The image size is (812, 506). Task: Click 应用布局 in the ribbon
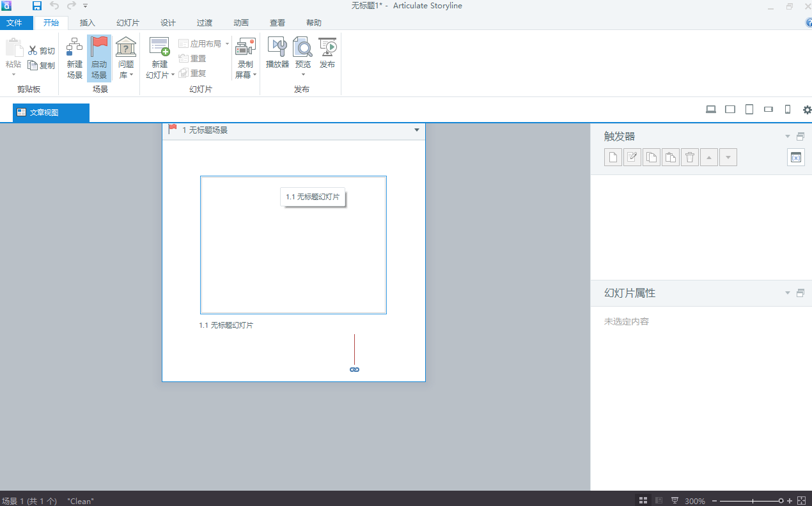203,43
